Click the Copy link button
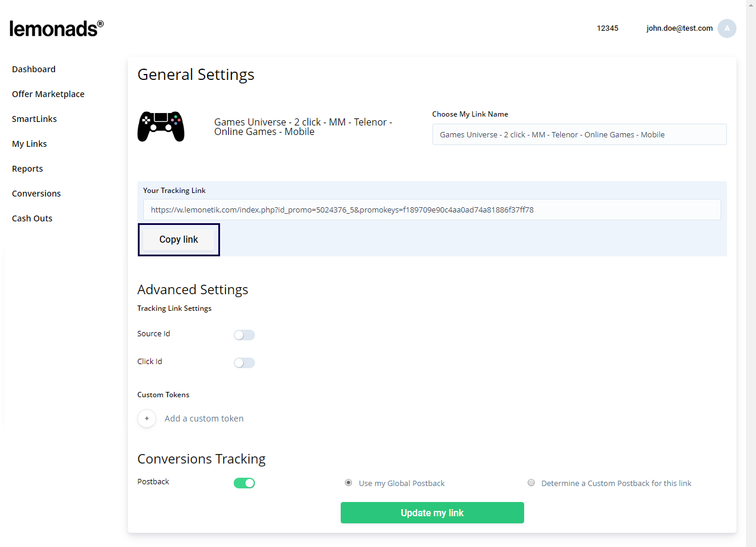 point(179,240)
